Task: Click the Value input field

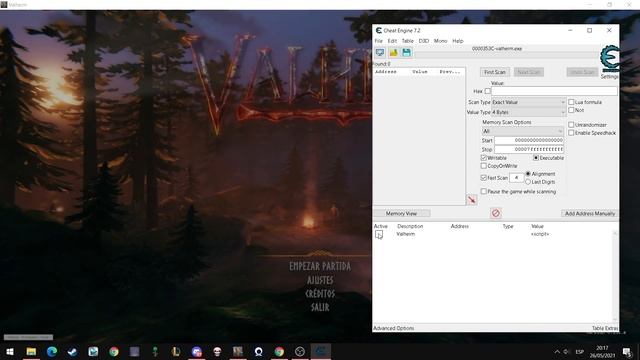Action: coord(554,91)
